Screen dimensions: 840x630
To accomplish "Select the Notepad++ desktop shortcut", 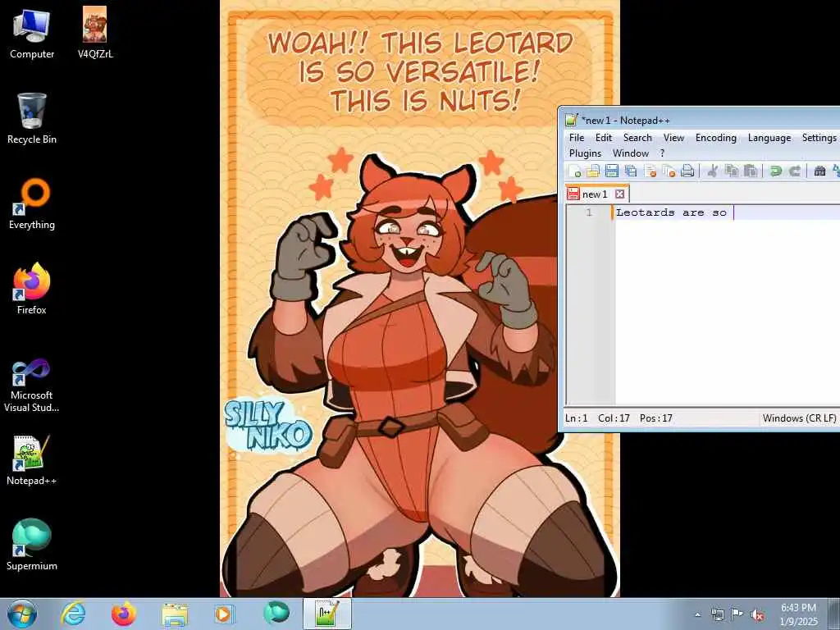I will point(32,461).
